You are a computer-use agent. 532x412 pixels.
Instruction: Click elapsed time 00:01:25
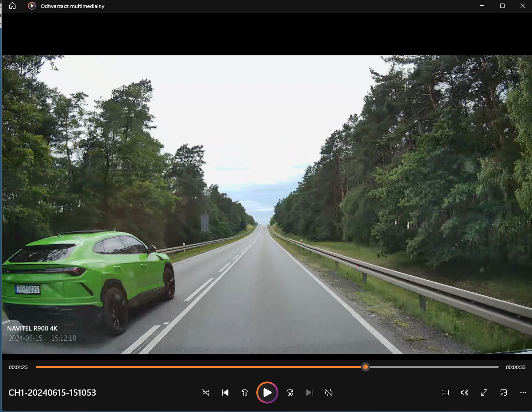tap(18, 367)
